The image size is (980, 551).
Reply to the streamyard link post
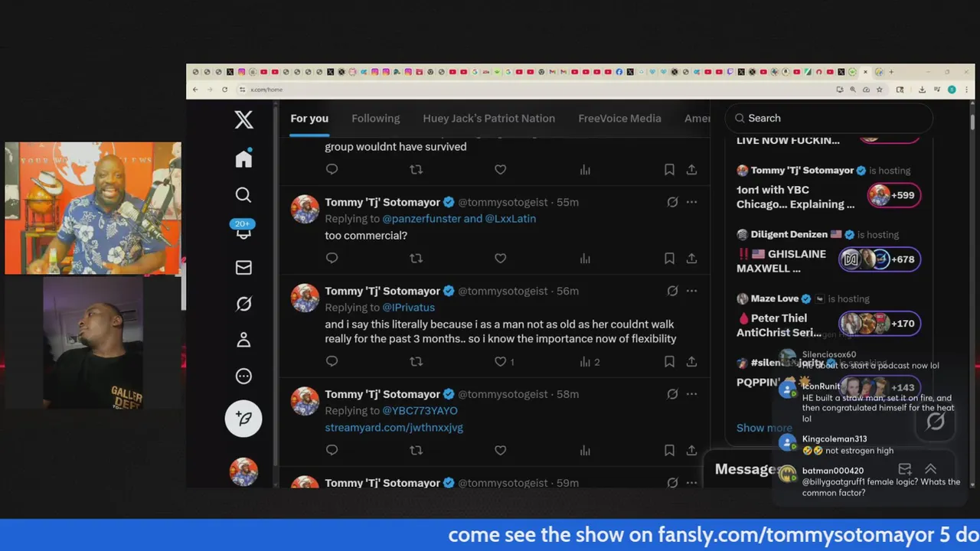[x=332, y=450]
